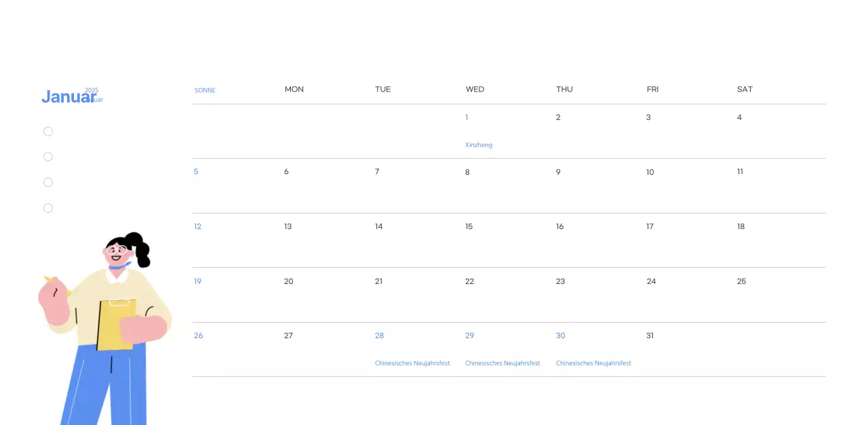Viewport: 868px width, 425px height.
Task: Click the 2025 year label
Action: pos(92,90)
